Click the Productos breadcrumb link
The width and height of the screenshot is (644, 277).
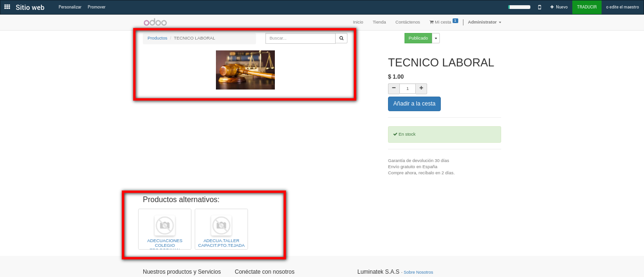[157, 38]
